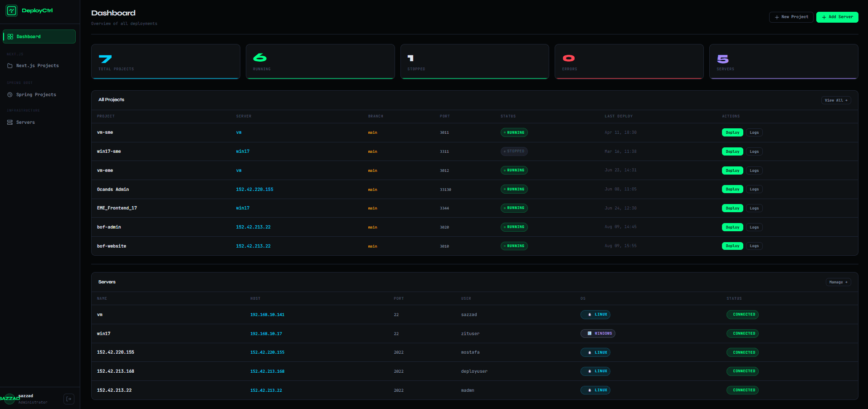The height and width of the screenshot is (409, 868).
Task: Open Logs for Ocands Admin
Action: click(754, 190)
